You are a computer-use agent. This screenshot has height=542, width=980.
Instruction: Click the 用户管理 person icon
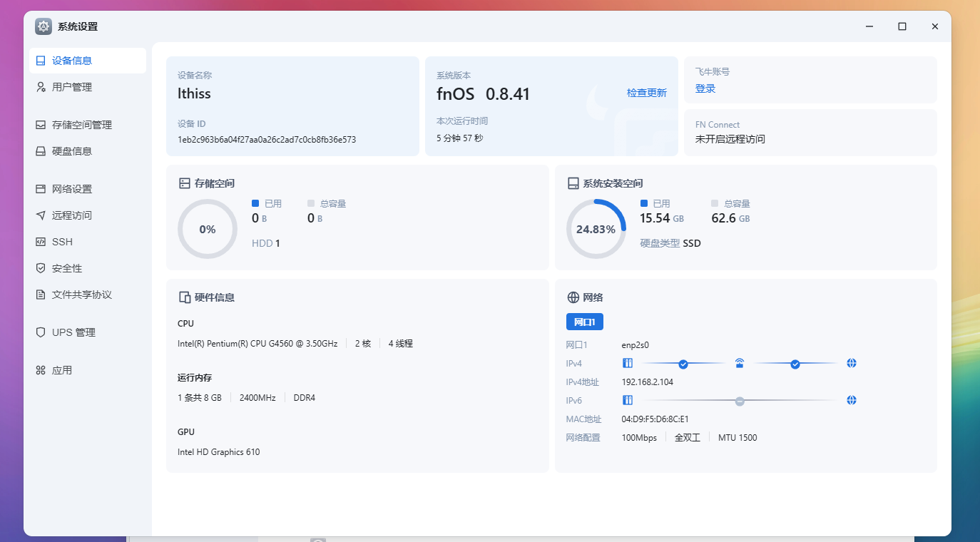point(41,87)
